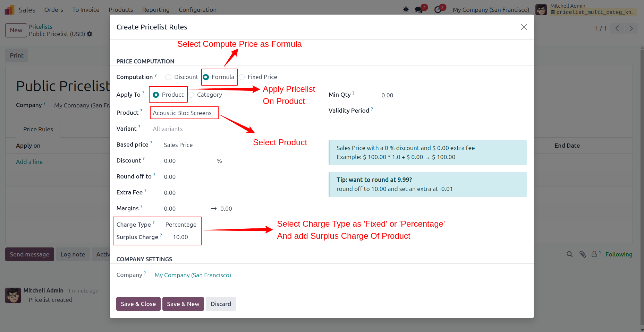Click the paperclip attachments icon
This screenshot has width=644, height=332.
pyautogui.click(x=583, y=254)
